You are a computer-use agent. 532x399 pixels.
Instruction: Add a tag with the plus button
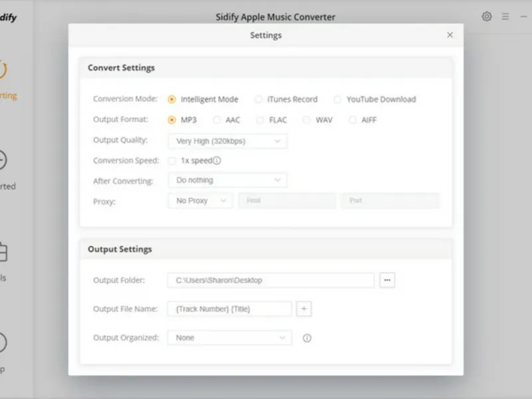(x=304, y=309)
